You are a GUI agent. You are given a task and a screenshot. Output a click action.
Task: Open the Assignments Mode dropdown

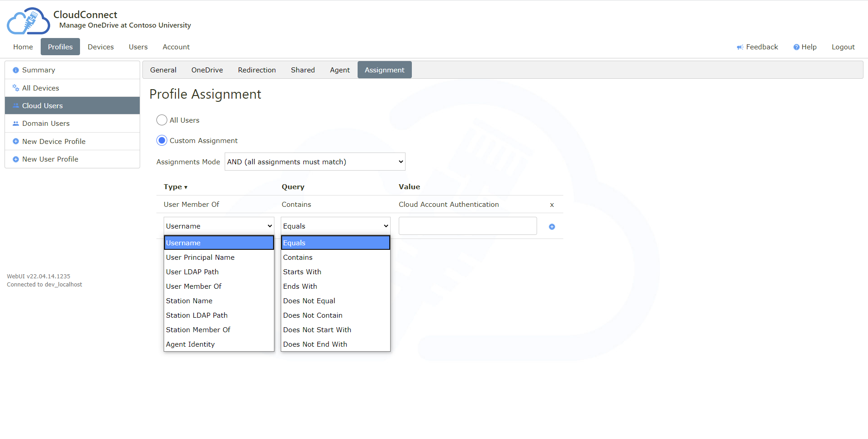315,162
